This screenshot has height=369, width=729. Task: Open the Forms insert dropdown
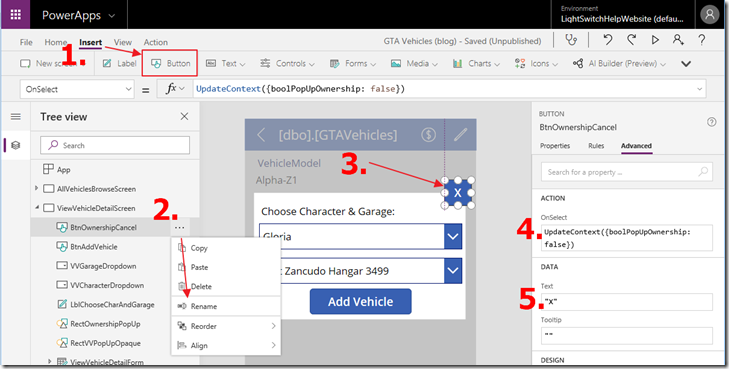pyautogui.click(x=352, y=64)
